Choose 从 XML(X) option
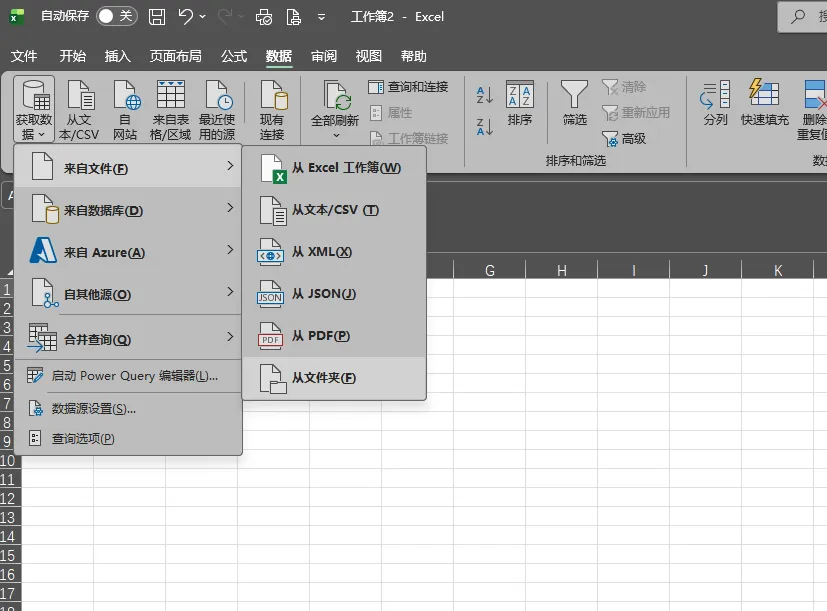The height and width of the screenshot is (611, 827). click(334, 252)
